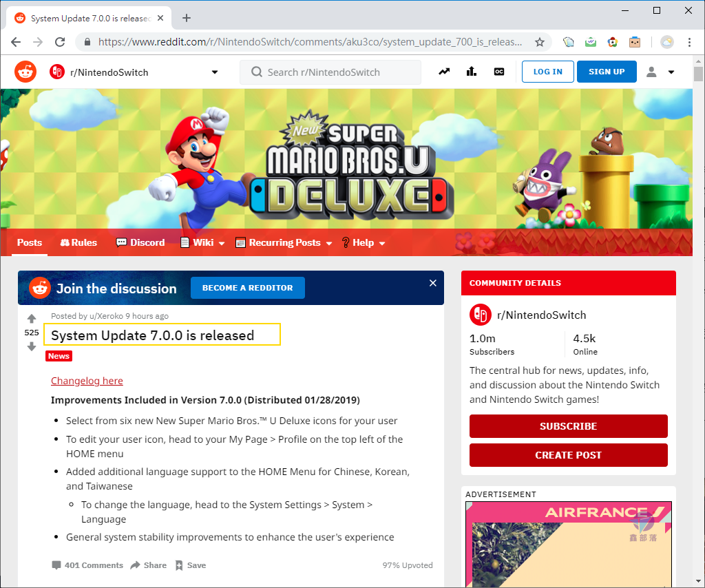Click the address bar URL
The image size is (705, 588).
pyautogui.click(x=311, y=42)
